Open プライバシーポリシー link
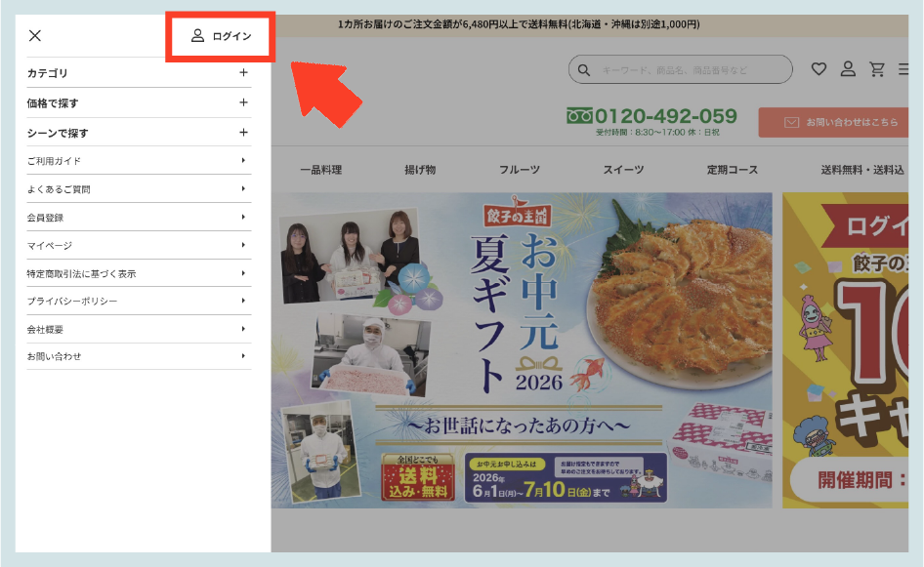The height and width of the screenshot is (567, 924). point(139,301)
